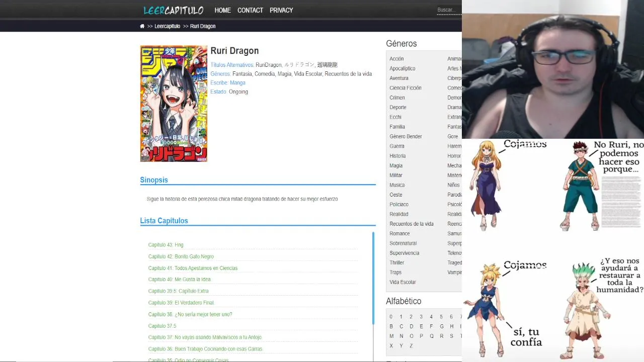Click the home icon in breadcrumb

[x=142, y=26]
